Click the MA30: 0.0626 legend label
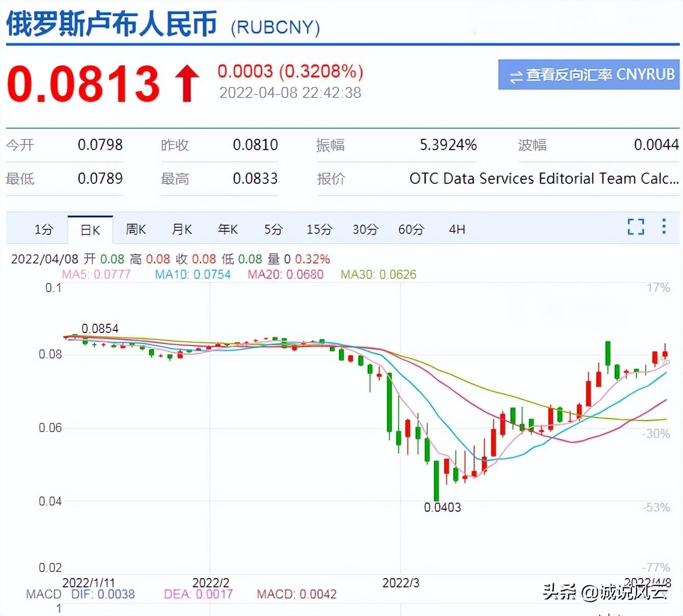Image resolution: width=683 pixels, height=616 pixels. [378, 275]
